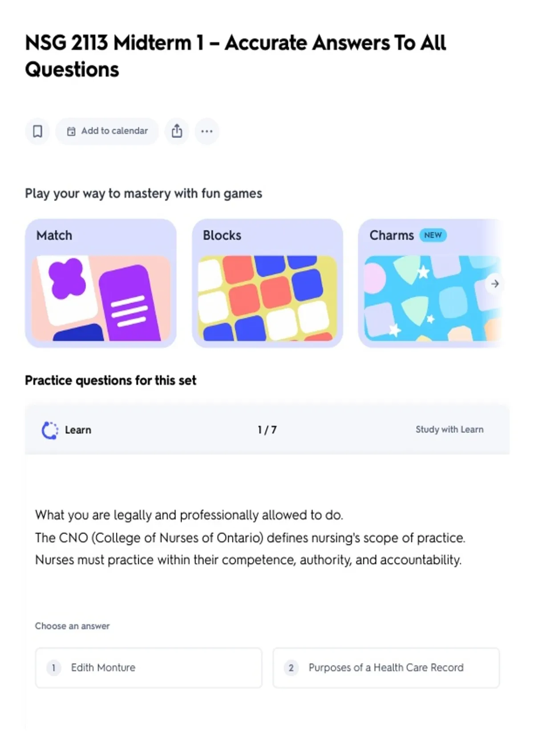Click the 1 / 7 question counter
The width and height of the screenshot is (534, 756).
pyautogui.click(x=267, y=430)
